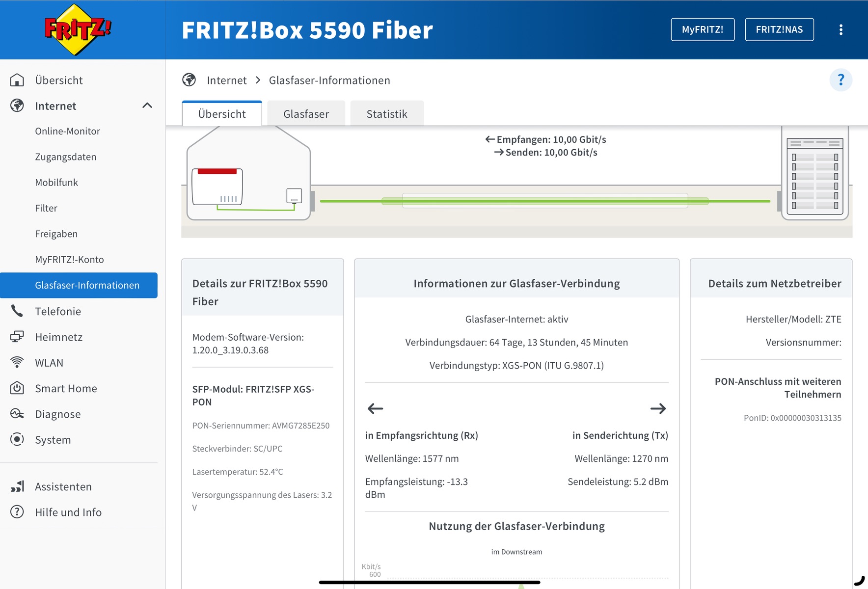Image resolution: width=868 pixels, height=589 pixels.
Task: Open MyFRITZ!-Konto
Action: [x=69, y=260]
